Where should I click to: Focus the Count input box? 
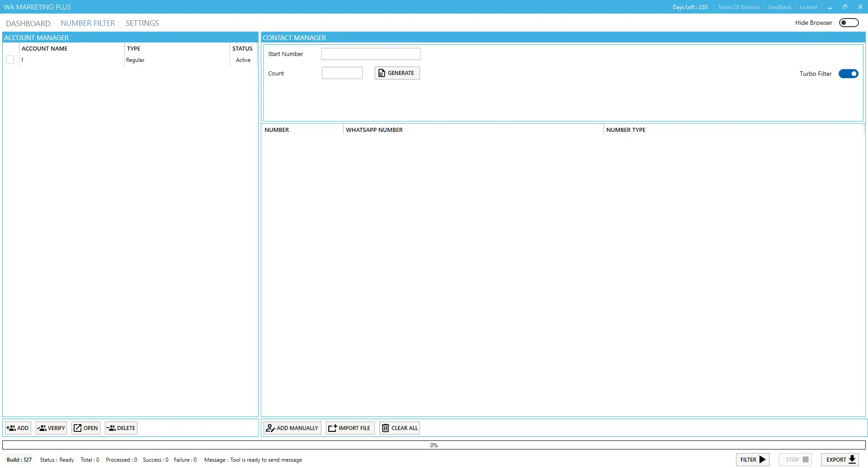[342, 73]
